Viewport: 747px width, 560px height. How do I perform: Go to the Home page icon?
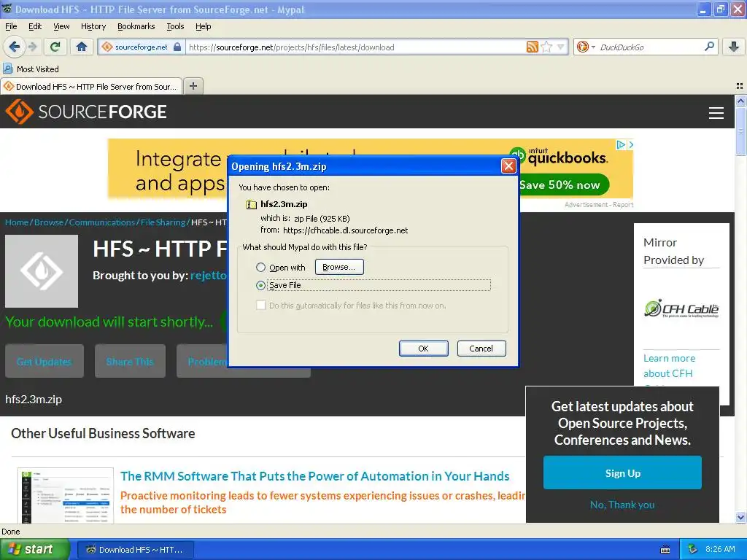[82, 47]
